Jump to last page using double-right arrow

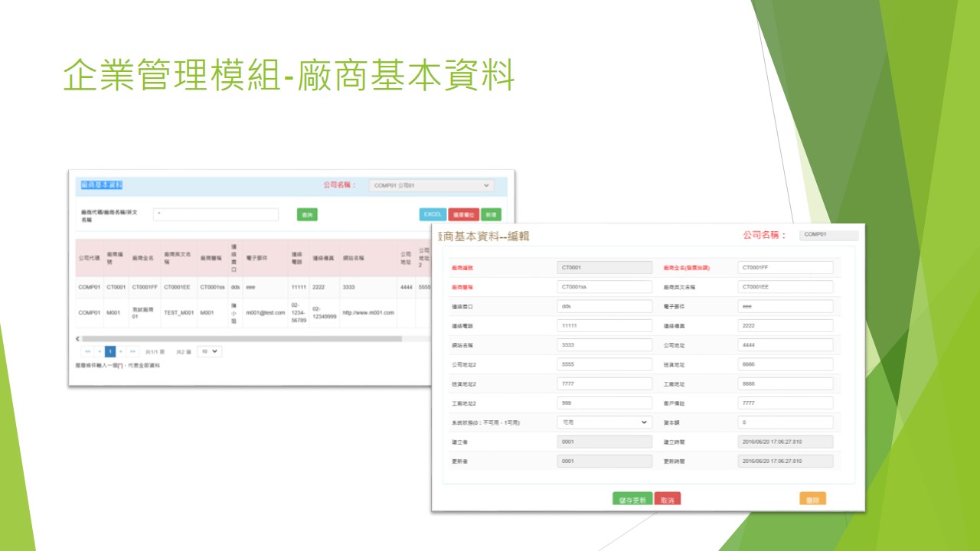coord(132,351)
